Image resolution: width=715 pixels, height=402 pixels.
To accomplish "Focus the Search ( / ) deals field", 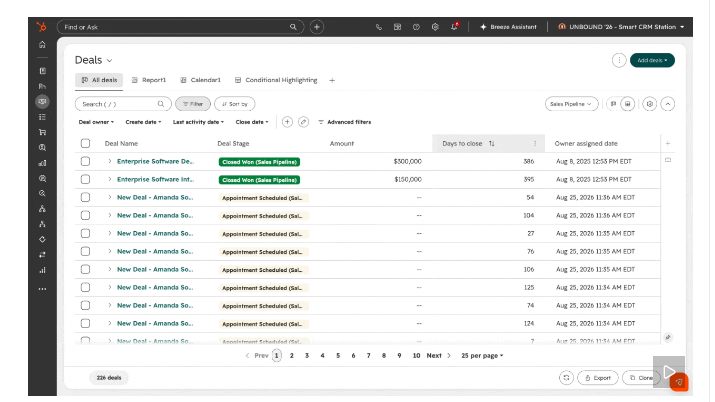I will point(123,104).
